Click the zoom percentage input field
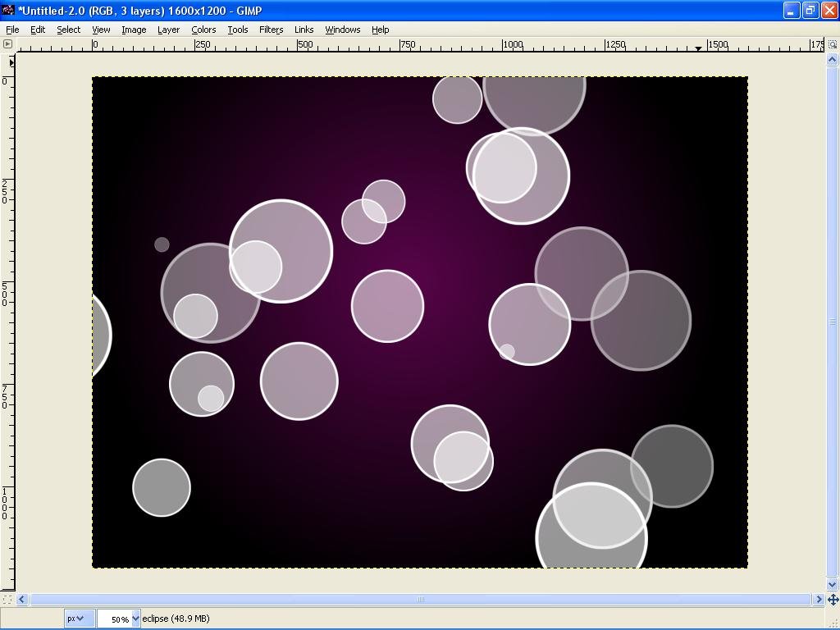840x630 pixels. (x=115, y=619)
